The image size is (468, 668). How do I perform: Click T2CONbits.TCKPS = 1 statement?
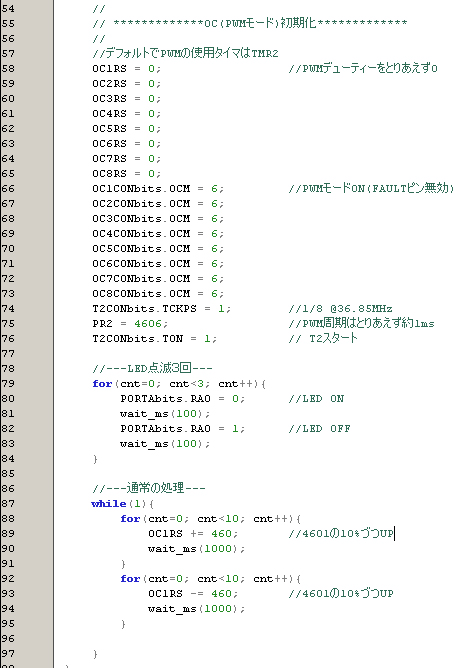[x=161, y=308]
